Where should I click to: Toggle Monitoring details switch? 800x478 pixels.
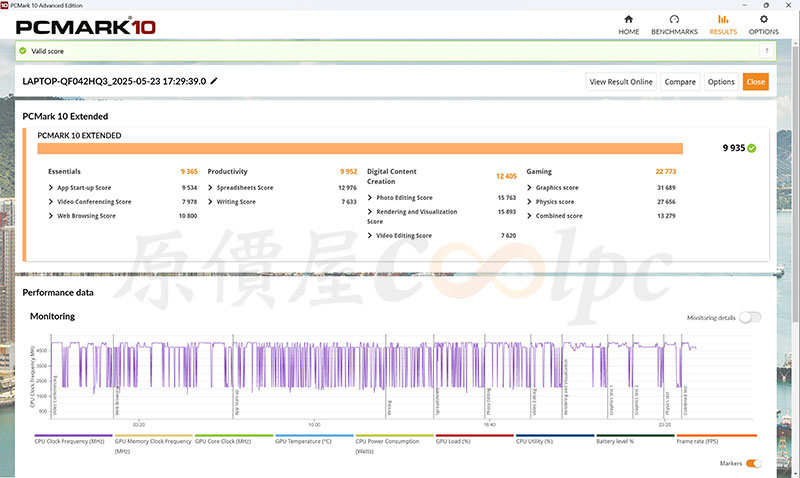pos(750,317)
